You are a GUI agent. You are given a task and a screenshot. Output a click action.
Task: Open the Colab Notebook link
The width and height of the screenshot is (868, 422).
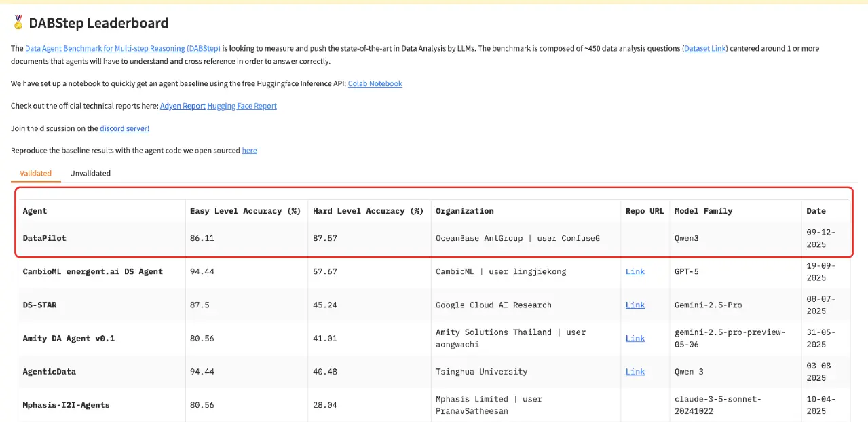pyautogui.click(x=375, y=84)
